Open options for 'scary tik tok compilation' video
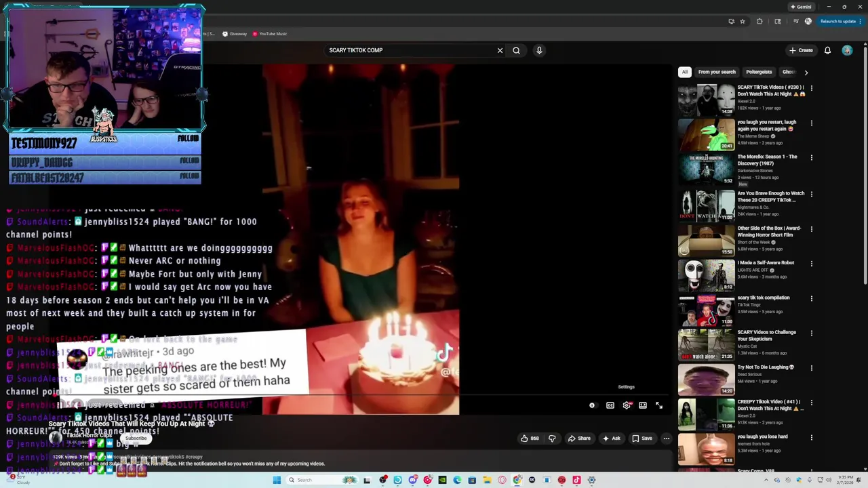 point(811,299)
